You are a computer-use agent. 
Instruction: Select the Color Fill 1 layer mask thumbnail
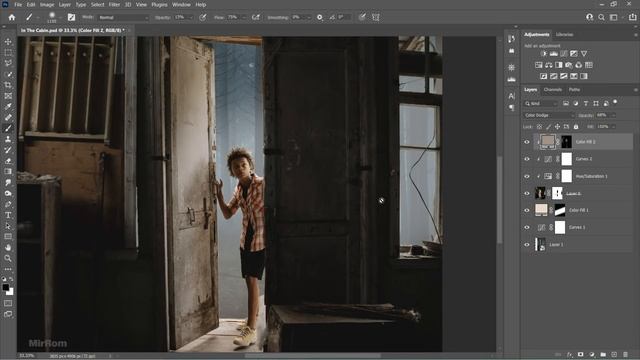click(x=560, y=210)
